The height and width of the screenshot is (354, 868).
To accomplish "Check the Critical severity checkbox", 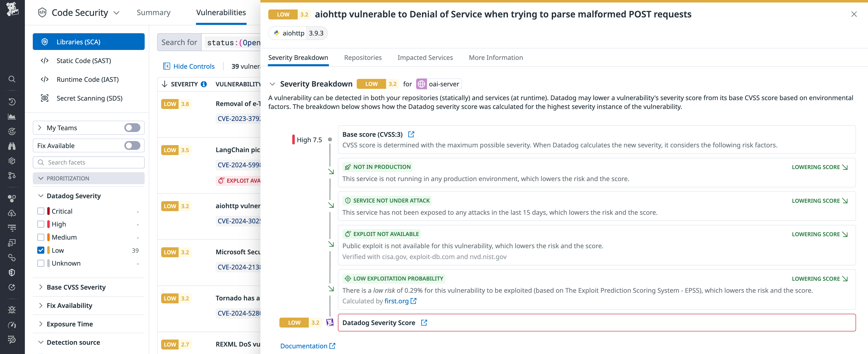I will point(41,211).
